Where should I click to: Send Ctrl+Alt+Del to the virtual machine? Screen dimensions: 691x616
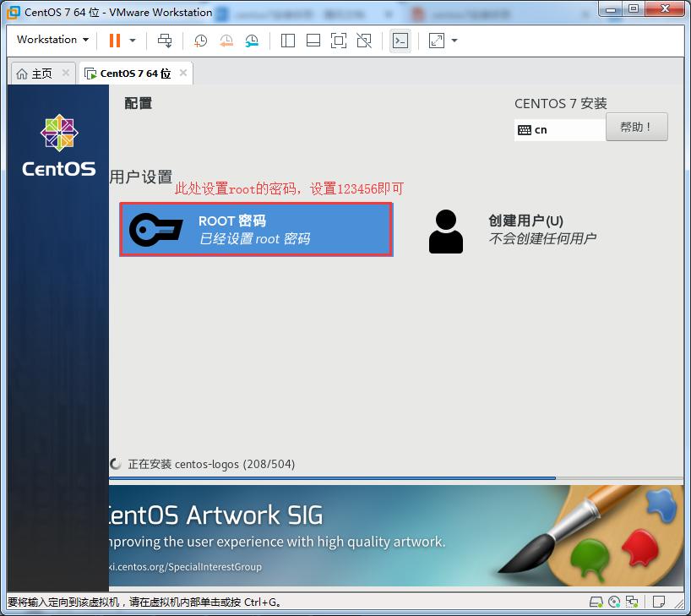point(165,41)
